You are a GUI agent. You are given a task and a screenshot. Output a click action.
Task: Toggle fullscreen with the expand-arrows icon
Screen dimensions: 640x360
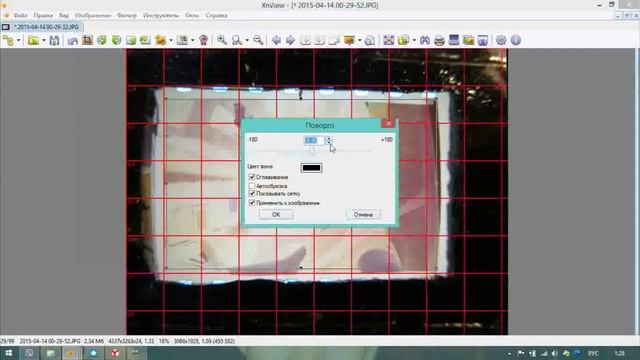pos(389,40)
